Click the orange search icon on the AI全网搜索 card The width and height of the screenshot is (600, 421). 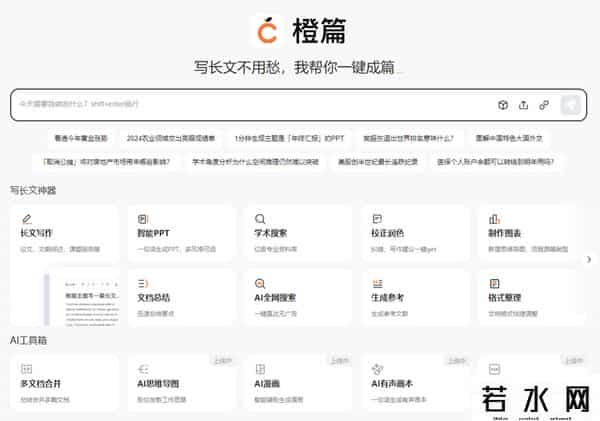[x=260, y=284]
